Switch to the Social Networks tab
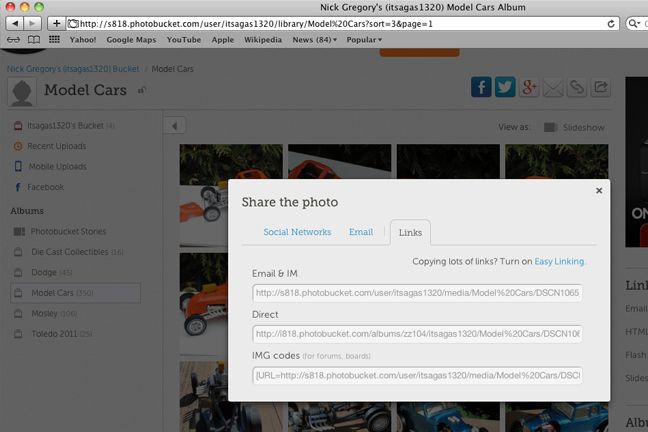The height and width of the screenshot is (432, 648). 297,232
